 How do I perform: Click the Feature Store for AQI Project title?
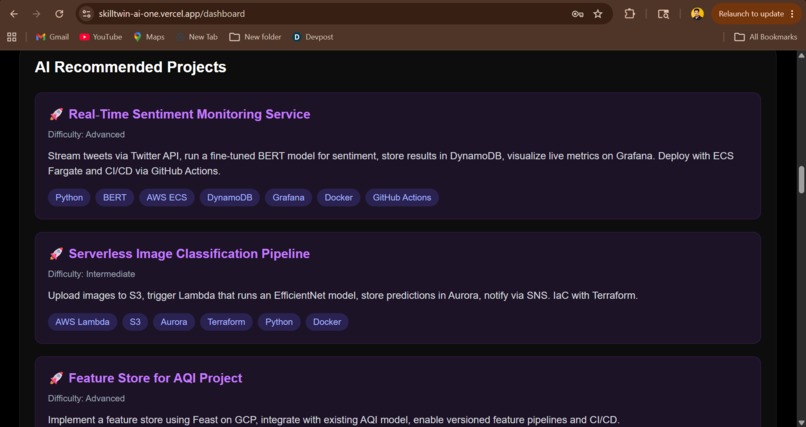[x=155, y=378]
